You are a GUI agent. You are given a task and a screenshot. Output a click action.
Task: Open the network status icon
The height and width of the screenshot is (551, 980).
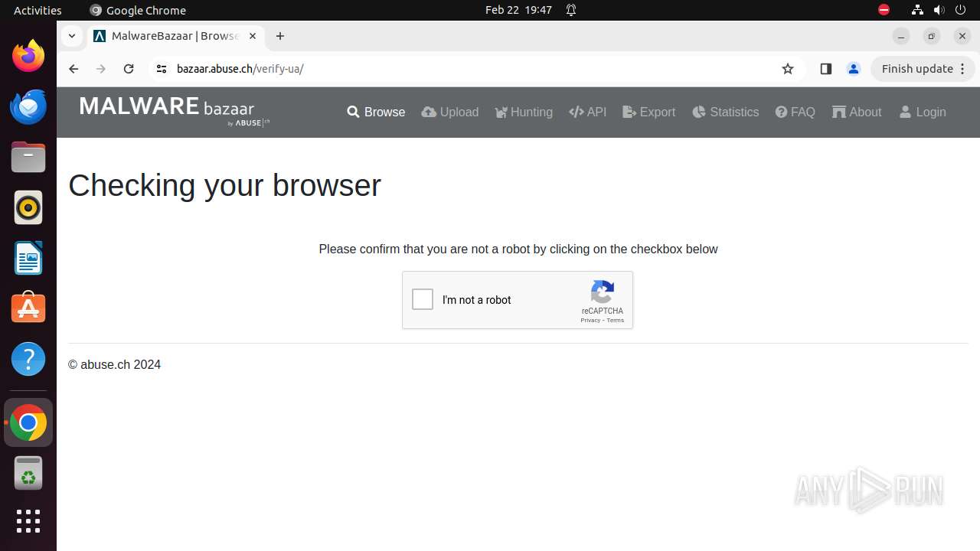(918, 10)
